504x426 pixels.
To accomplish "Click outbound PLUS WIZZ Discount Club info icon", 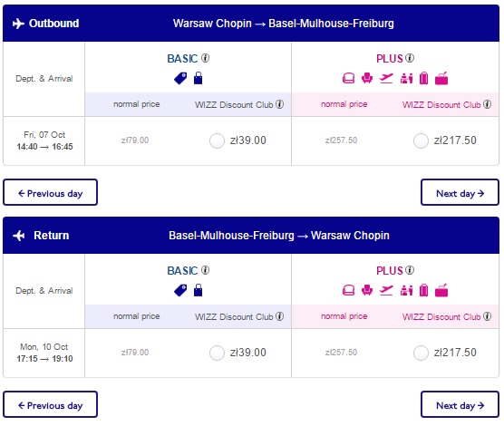I will [487, 104].
